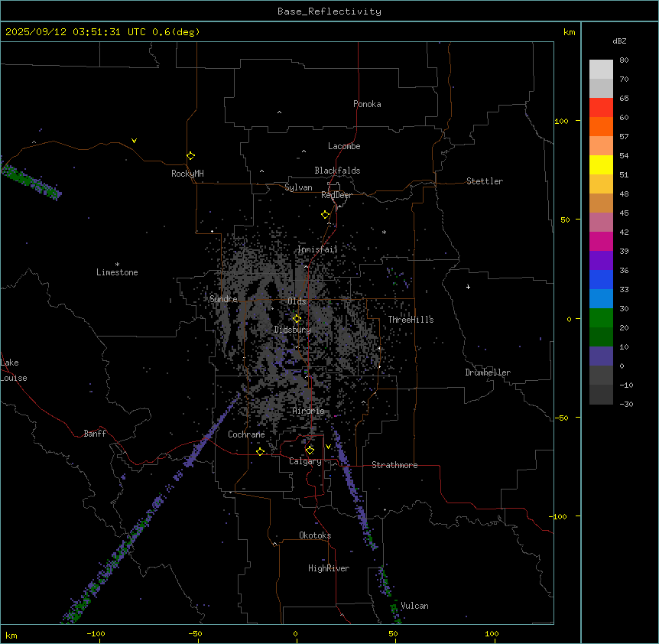Click the 45 value in the dBZ legend

point(624,213)
